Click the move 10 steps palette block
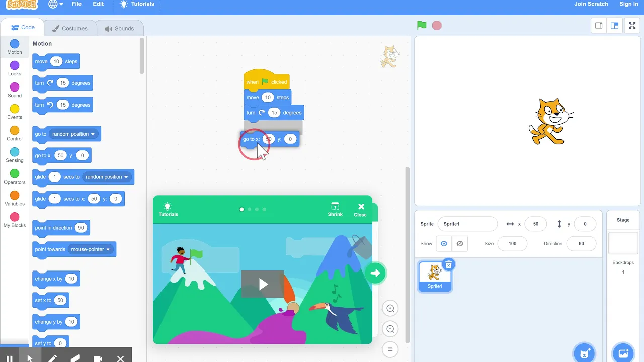This screenshot has height=362, width=644. click(56, 61)
